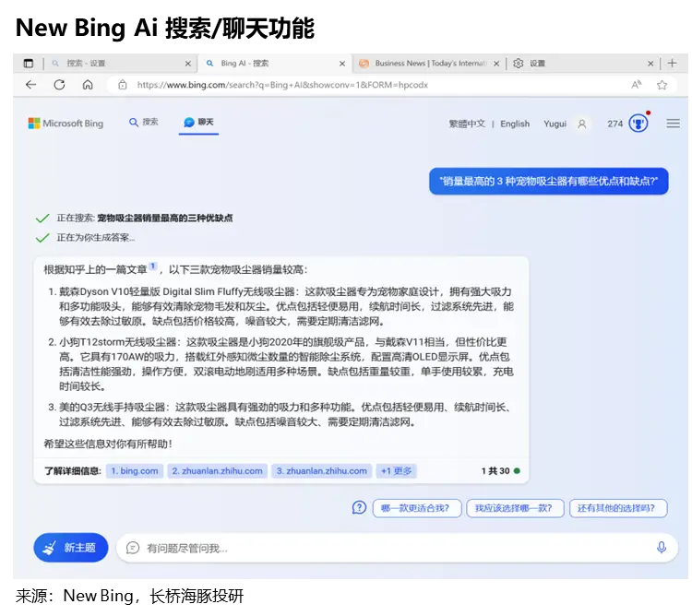Click the 哪一款更适合我? suggestion

point(415,508)
